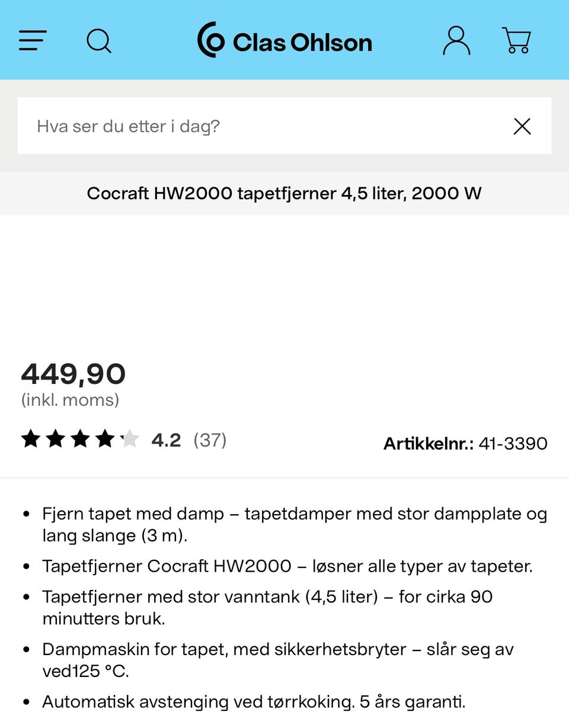This screenshot has width=569, height=728.
Task: Clear search with the X icon
Action: pyautogui.click(x=522, y=126)
